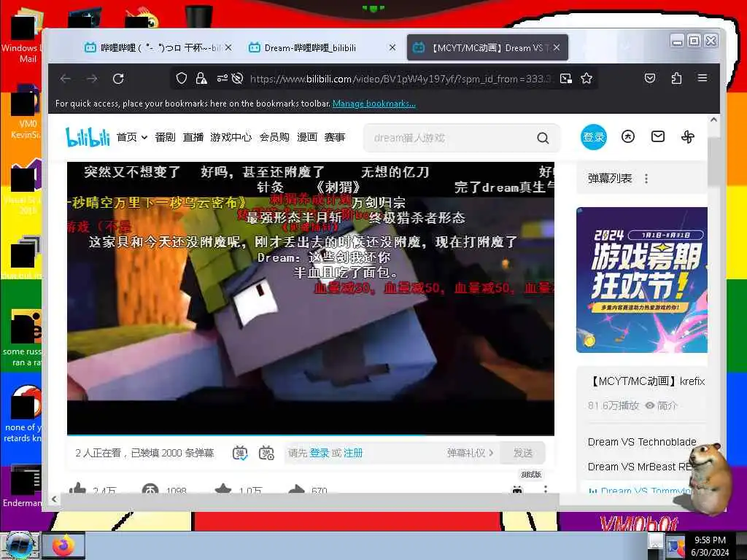
Task: Open the big member icon next to login
Action: (x=628, y=137)
